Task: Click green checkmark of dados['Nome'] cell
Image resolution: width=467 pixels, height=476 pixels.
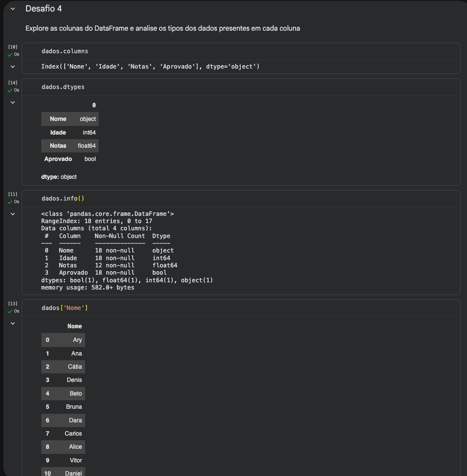Action: click(10, 312)
